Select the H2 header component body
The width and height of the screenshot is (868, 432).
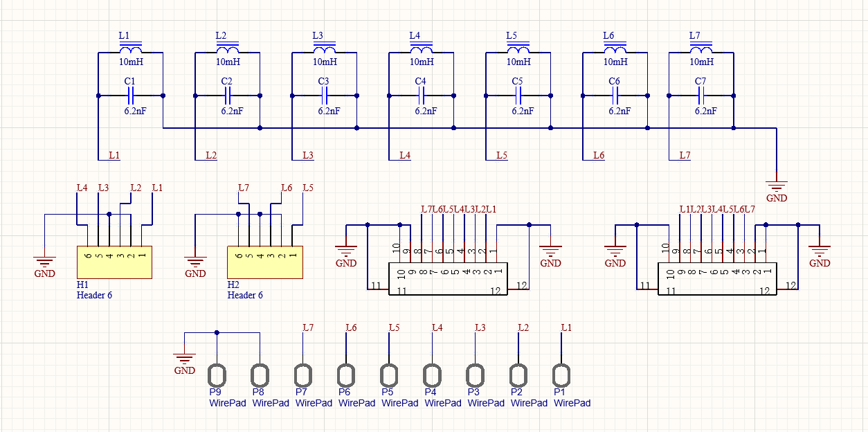265,262
